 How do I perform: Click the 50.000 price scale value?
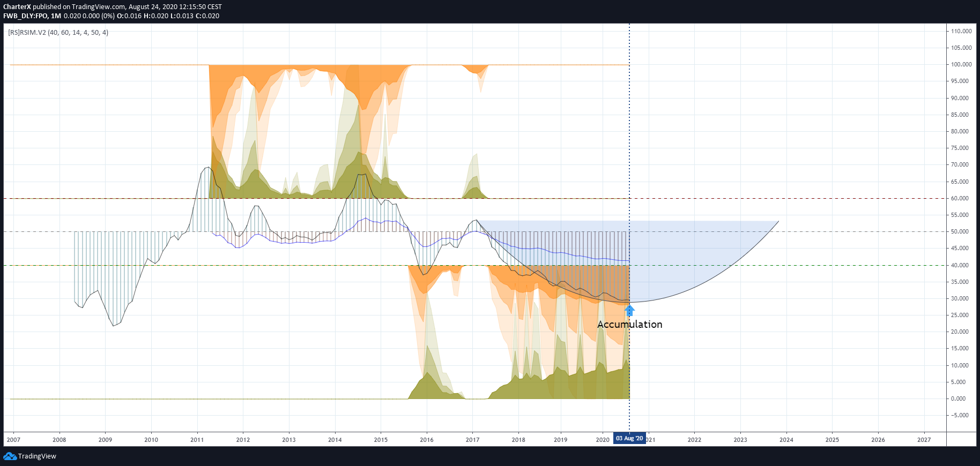click(x=960, y=231)
